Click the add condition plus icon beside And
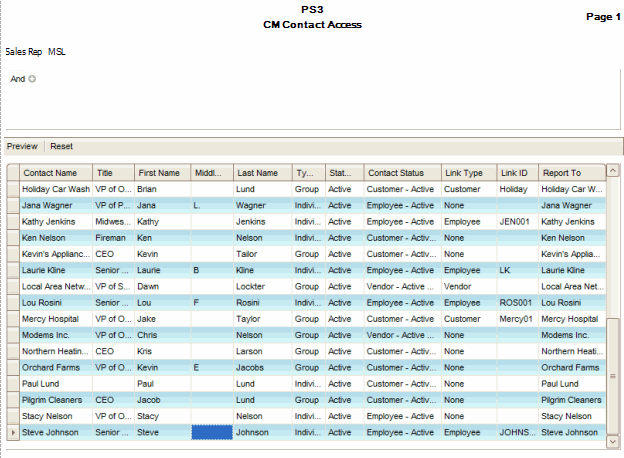 click(x=32, y=79)
